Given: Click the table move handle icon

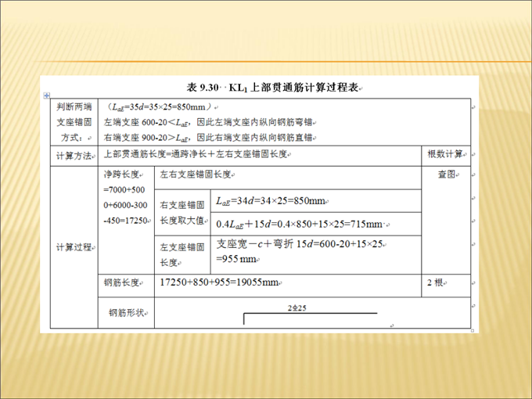Looking at the screenshot, I should pyautogui.click(x=46, y=95).
